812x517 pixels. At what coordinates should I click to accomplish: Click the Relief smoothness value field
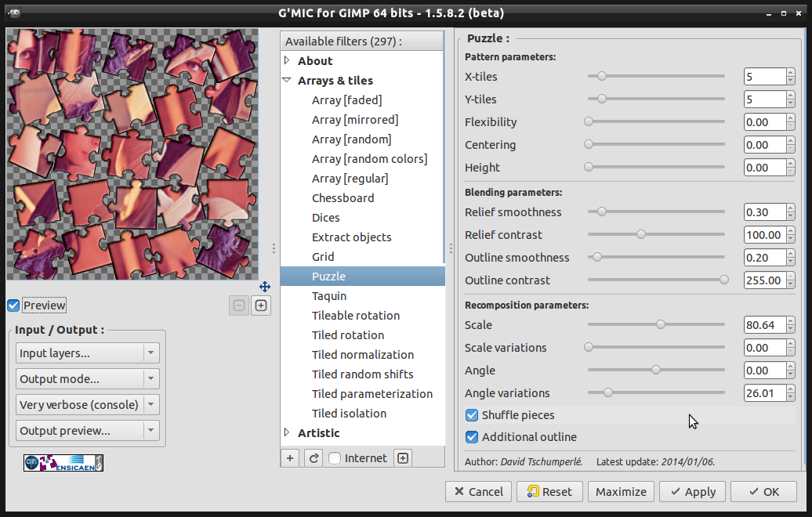[765, 212]
